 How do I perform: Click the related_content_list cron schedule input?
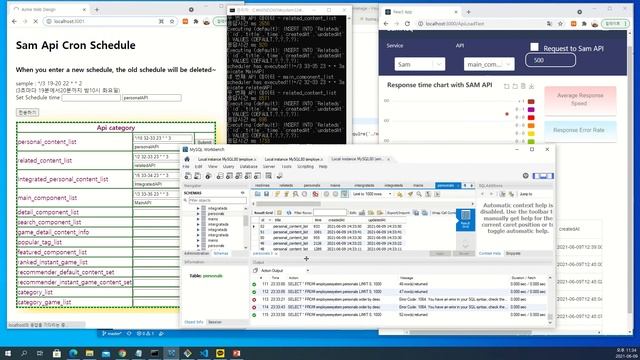click(x=163, y=157)
